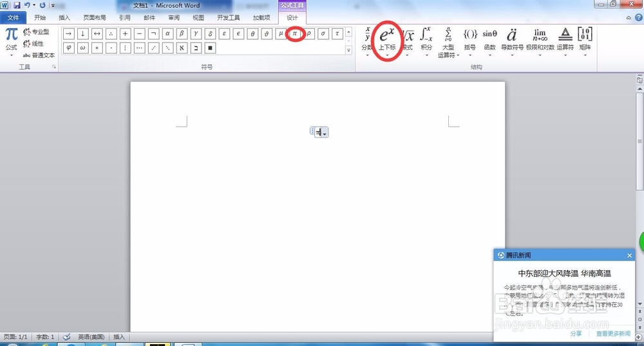Insert the gamma symbol

tap(196, 34)
